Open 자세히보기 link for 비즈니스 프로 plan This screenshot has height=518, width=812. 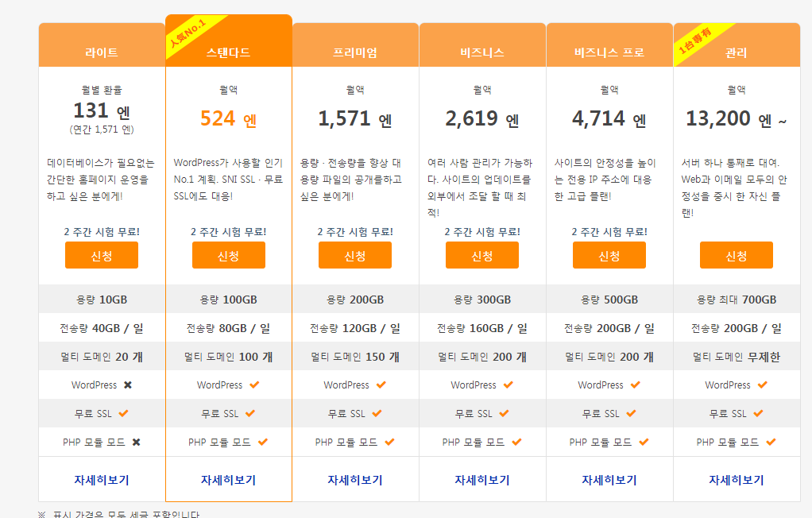coord(609,480)
